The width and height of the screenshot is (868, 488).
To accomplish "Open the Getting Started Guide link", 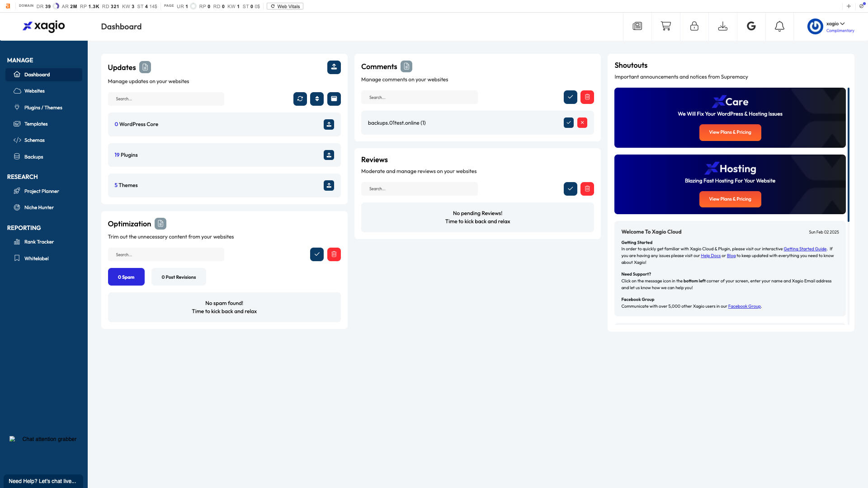I will pos(805,249).
